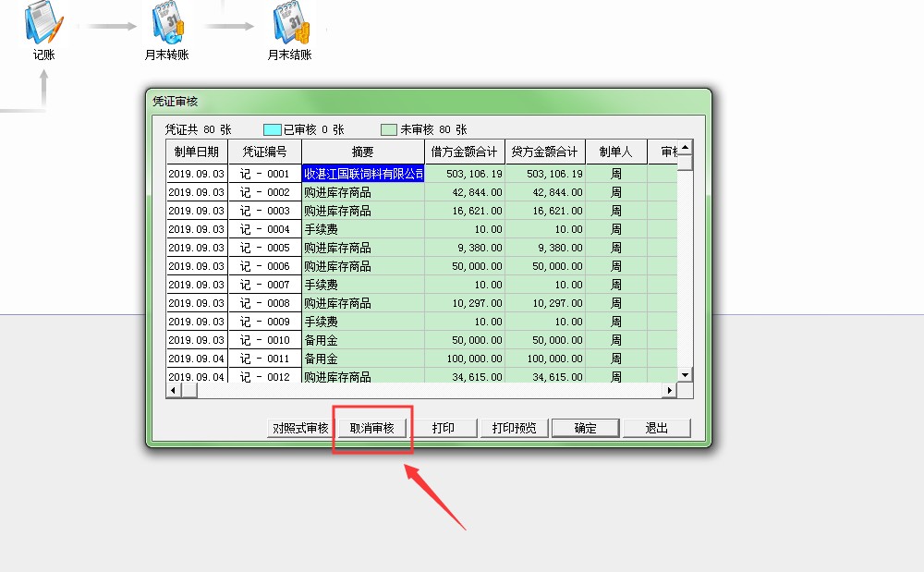
Task: Select voucher 记 - 0007 number cell
Action: 265,285
